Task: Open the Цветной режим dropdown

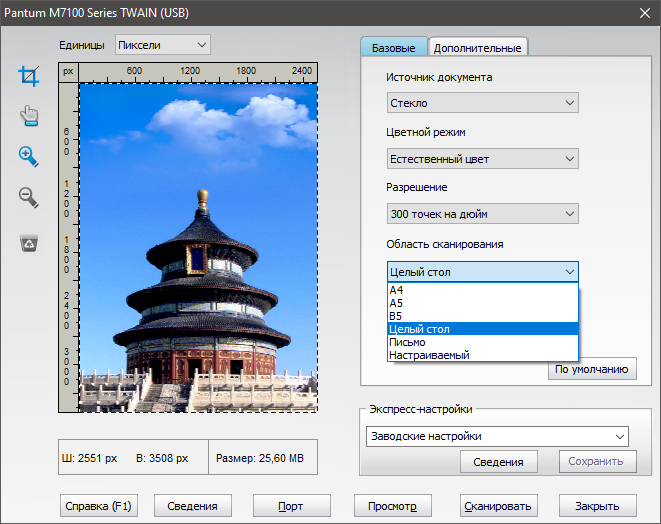Action: pos(483,159)
